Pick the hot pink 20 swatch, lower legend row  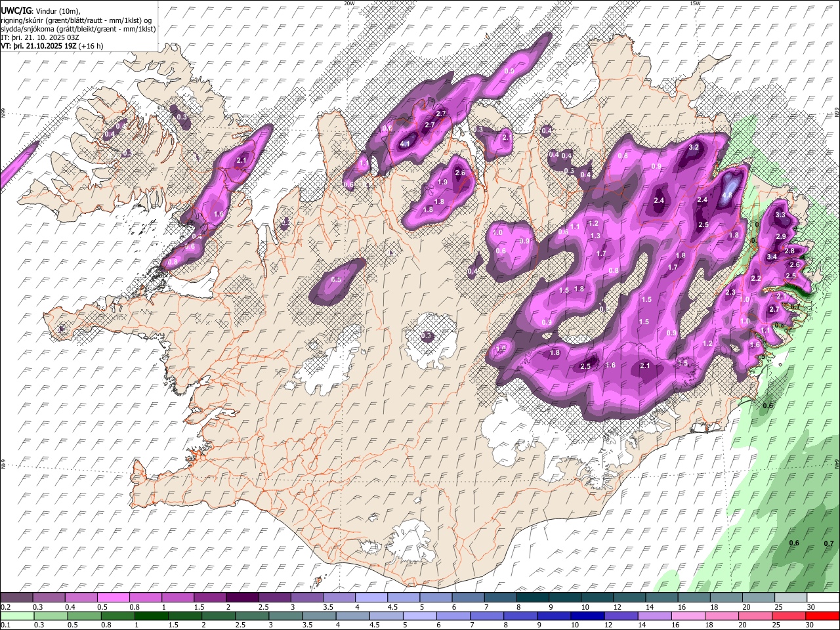[x=756, y=616]
